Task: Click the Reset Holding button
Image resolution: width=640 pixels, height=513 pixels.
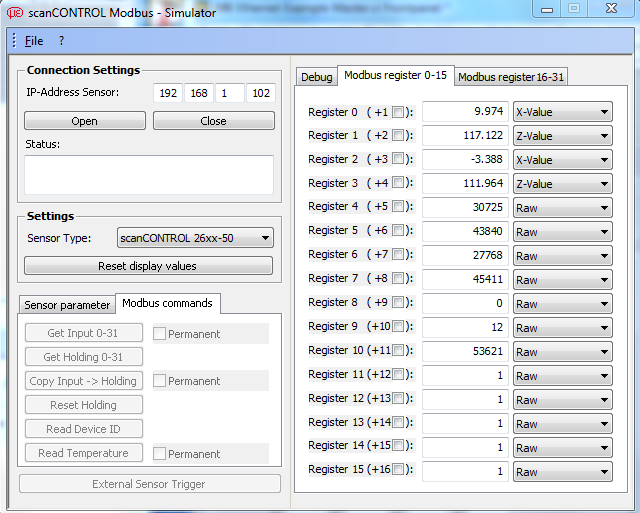Action: pos(84,405)
